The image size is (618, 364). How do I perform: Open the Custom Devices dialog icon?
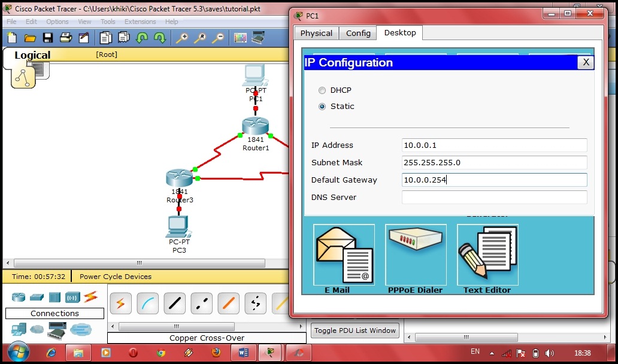257,38
